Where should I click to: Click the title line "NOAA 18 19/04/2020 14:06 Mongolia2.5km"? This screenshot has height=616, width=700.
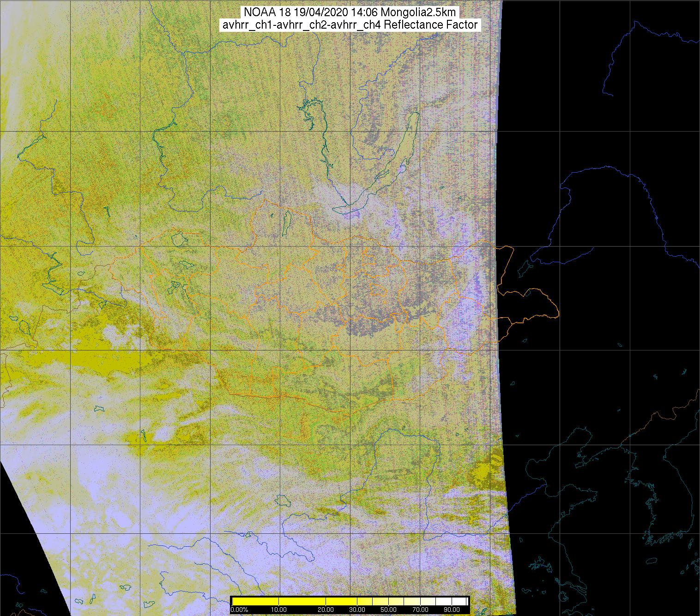[x=350, y=12]
